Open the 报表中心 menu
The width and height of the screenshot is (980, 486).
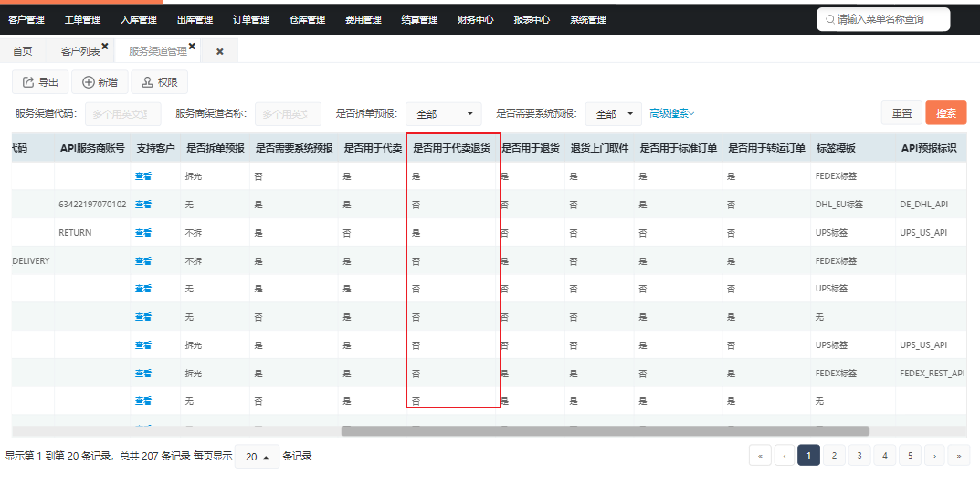532,20
